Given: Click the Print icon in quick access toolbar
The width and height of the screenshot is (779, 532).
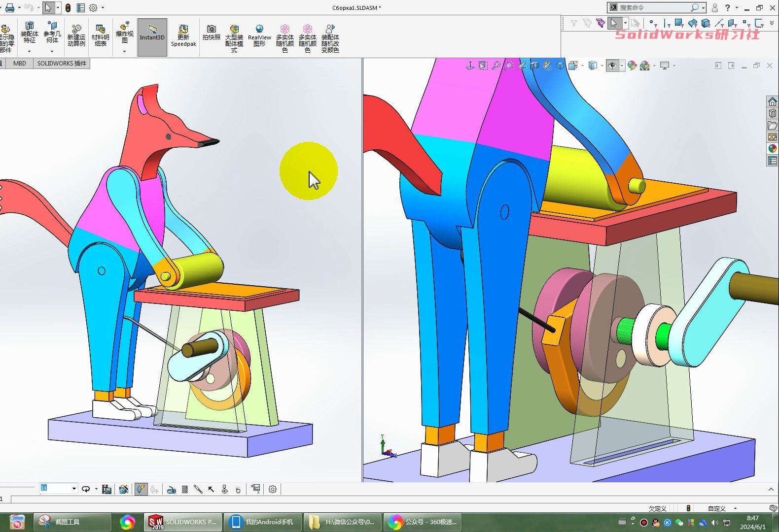Looking at the screenshot, I should (x=9, y=8).
